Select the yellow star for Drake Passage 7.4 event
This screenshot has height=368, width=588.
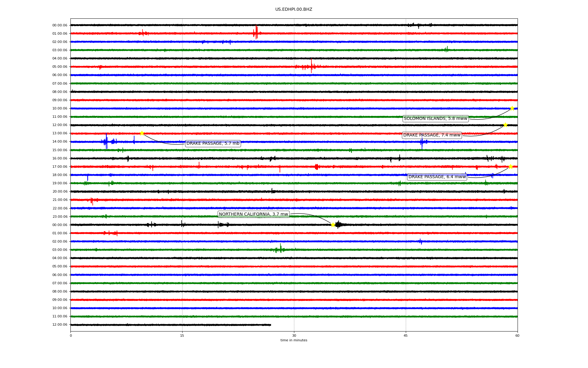(505, 125)
